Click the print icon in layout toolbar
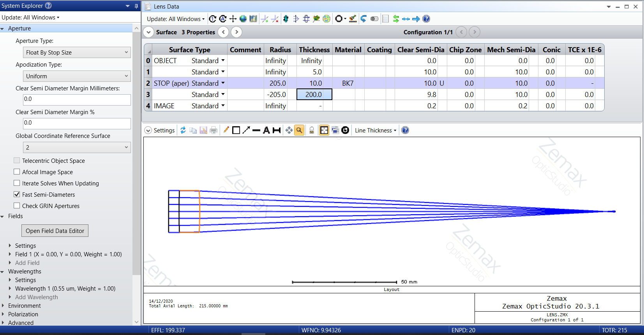644x335 pixels. 213,130
